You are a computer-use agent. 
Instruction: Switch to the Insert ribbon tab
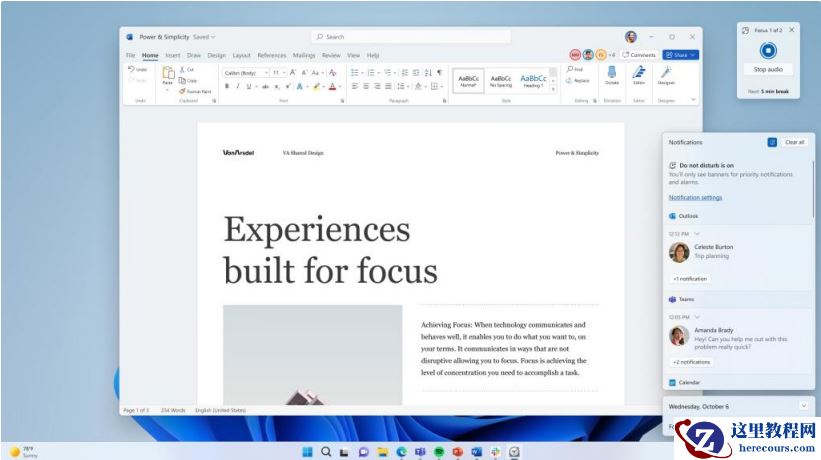pos(173,55)
